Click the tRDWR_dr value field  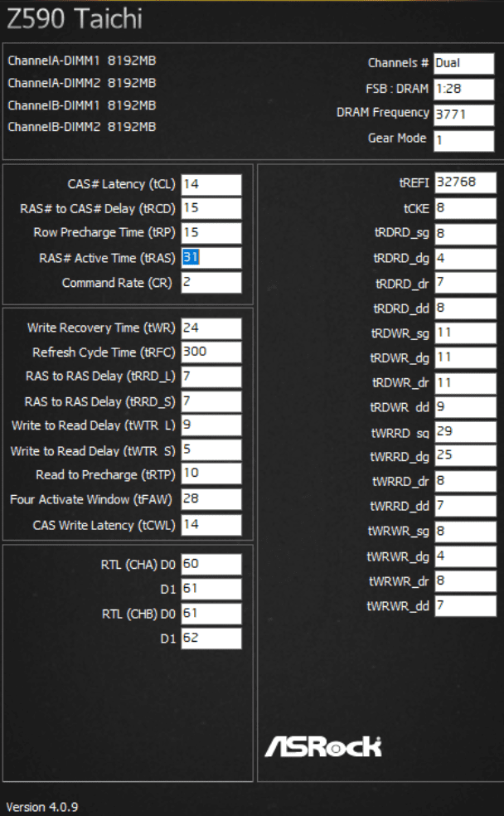click(x=466, y=384)
